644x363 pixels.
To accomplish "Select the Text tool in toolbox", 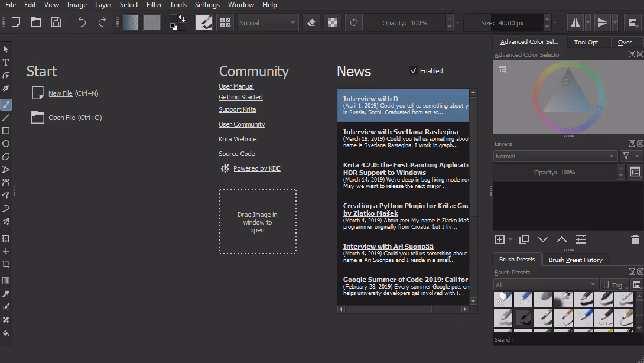I will coord(6,62).
